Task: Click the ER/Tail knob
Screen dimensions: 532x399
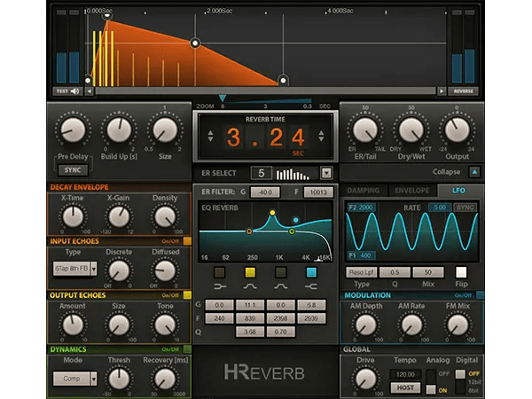Action: pyautogui.click(x=365, y=130)
